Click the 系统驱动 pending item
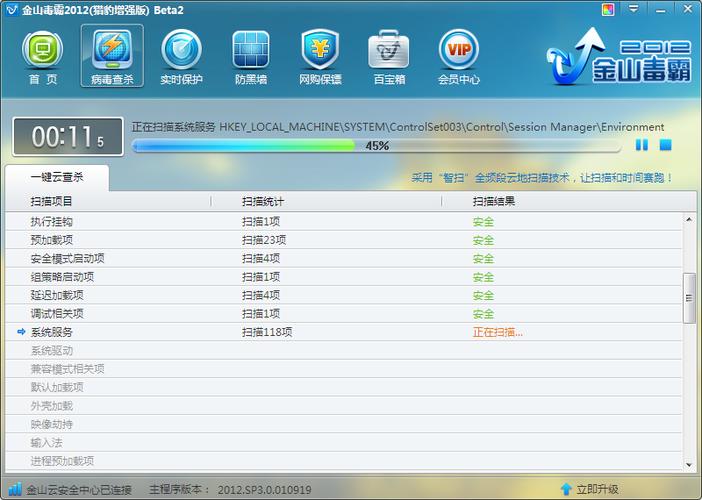This screenshot has height=500, width=702. [51, 350]
